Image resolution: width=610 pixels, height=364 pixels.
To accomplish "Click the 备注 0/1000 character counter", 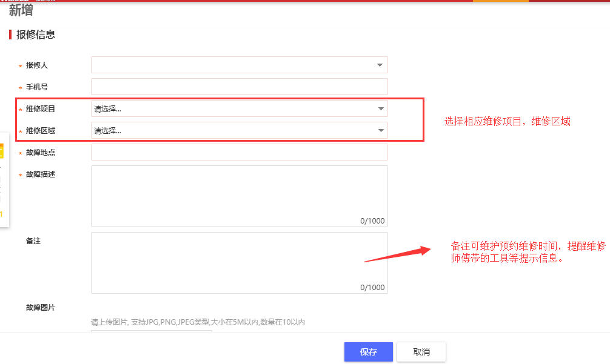I will point(372,288).
